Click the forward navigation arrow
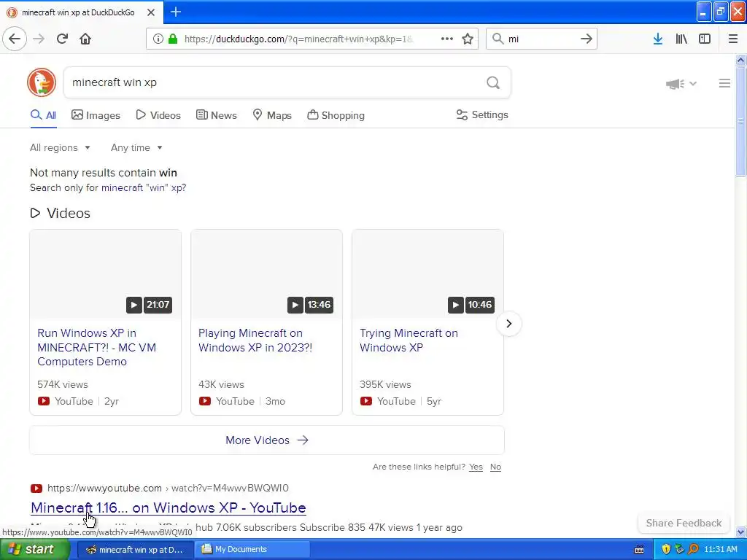This screenshot has height=560, width=747. (x=39, y=39)
